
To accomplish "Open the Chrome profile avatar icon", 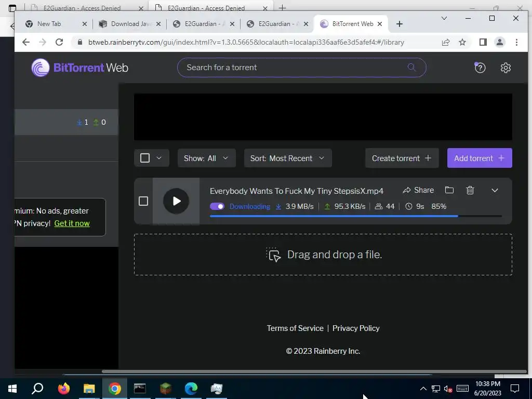I will coord(499,42).
